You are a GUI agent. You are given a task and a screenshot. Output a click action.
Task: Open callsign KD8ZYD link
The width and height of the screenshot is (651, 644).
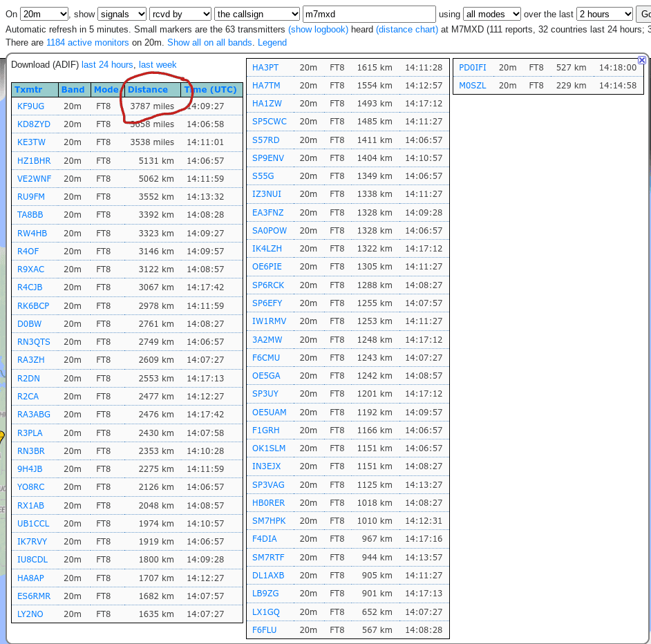(x=34, y=124)
